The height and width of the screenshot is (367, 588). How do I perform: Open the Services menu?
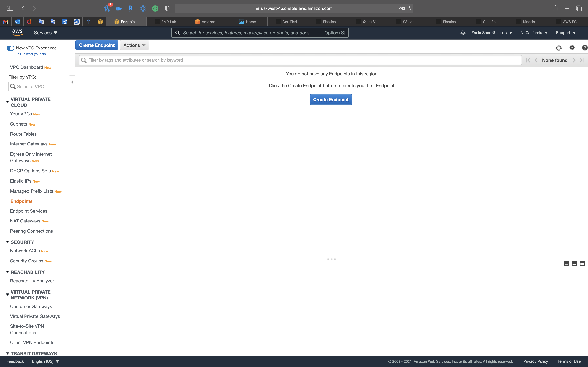click(x=45, y=33)
